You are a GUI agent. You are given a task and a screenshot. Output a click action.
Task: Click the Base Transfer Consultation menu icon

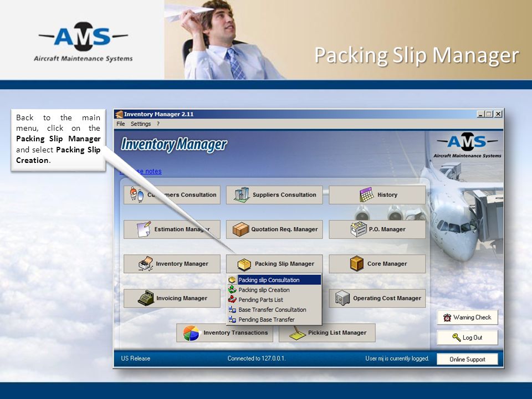click(x=232, y=309)
